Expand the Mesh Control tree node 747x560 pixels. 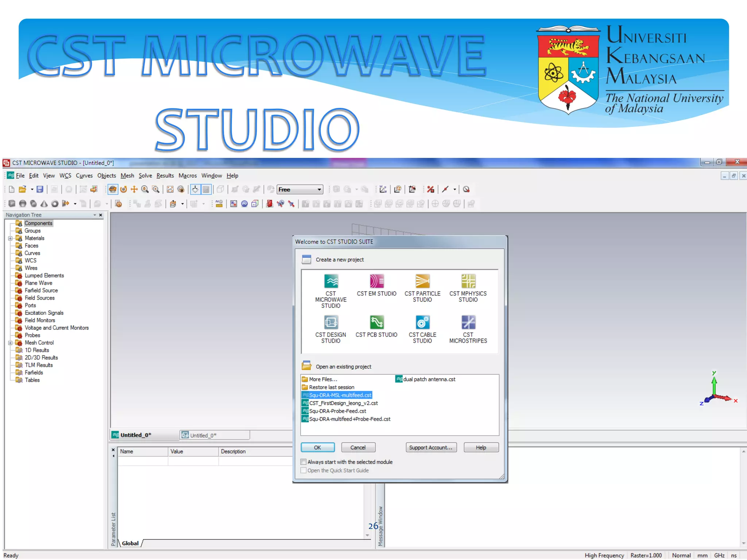(x=10, y=343)
